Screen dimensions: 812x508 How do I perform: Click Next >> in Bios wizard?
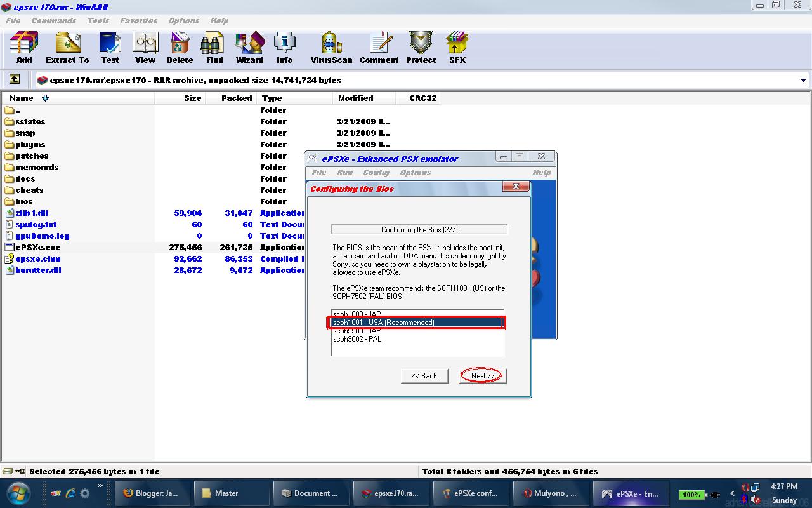coord(482,376)
